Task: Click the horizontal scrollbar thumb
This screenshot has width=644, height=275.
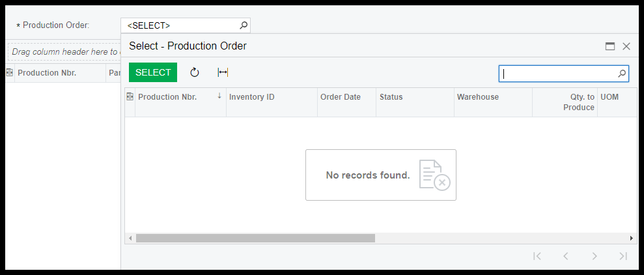Action: point(255,238)
